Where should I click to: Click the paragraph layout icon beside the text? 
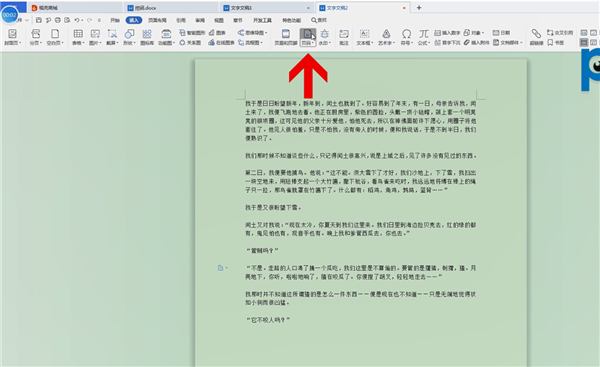(x=221, y=268)
